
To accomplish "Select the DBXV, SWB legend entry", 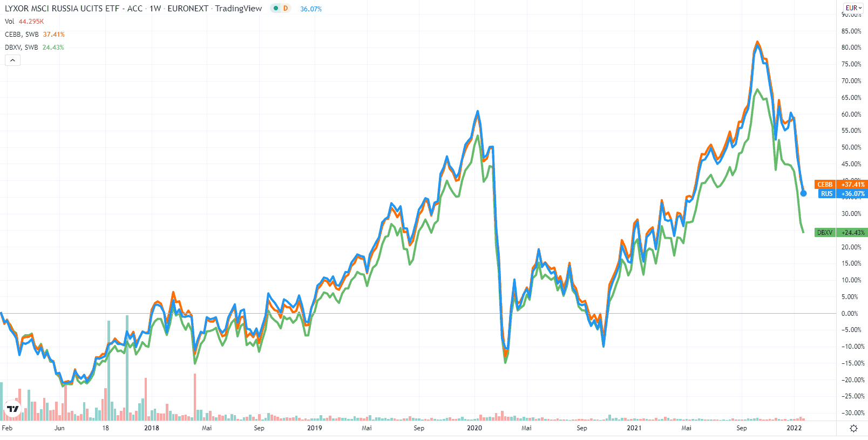I will 35,48.
